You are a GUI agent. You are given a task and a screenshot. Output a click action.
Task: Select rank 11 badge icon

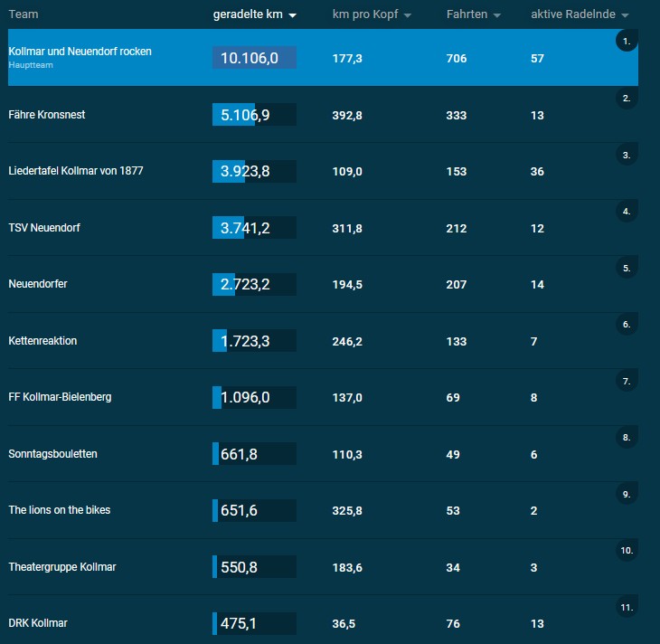point(627,607)
